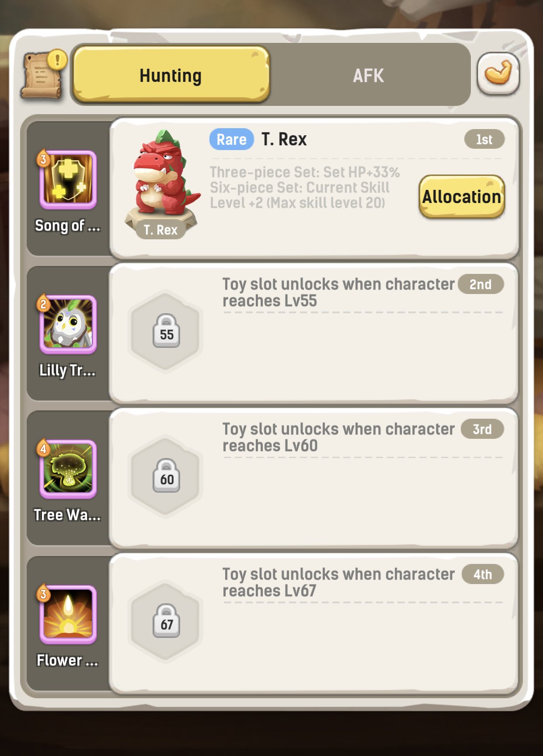Tap the level 60 lock icon

click(166, 476)
